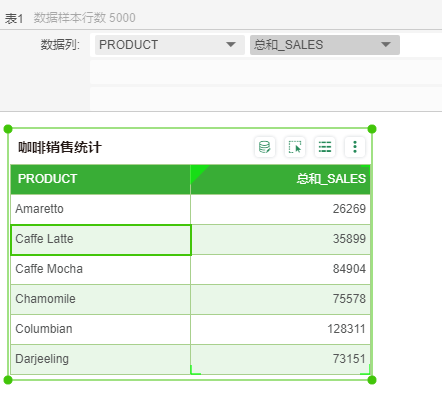Click the selection cursor tool icon
The width and height of the screenshot is (442, 396).
[295, 147]
